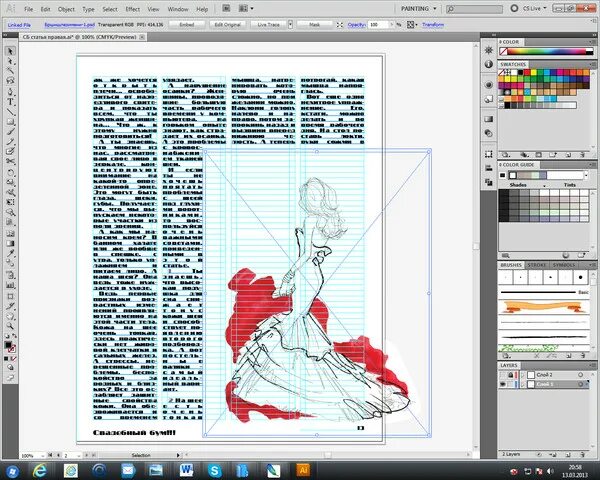600x480 pixels.
Task: Unlock Слой 2 with its padlock icon
Action: coord(511,375)
